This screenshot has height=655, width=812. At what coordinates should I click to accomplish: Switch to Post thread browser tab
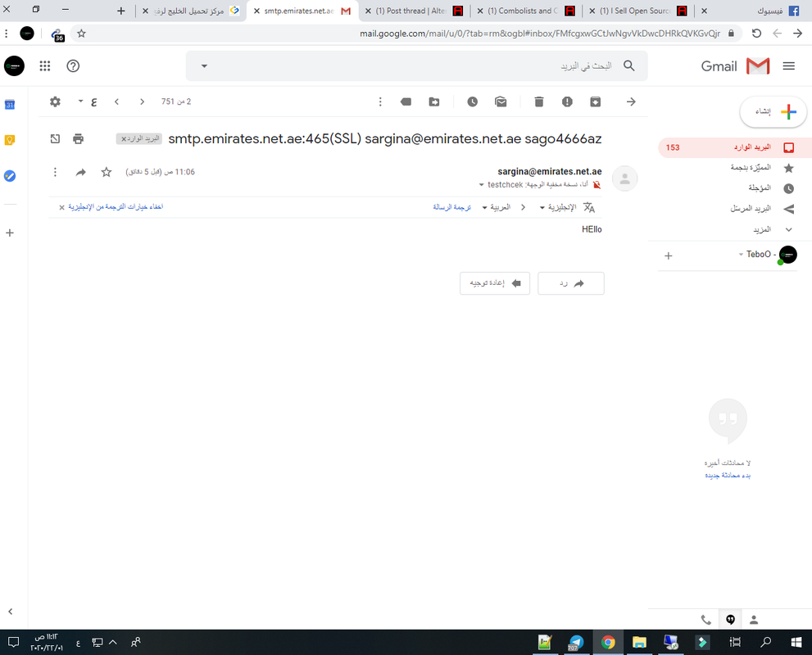coord(415,11)
